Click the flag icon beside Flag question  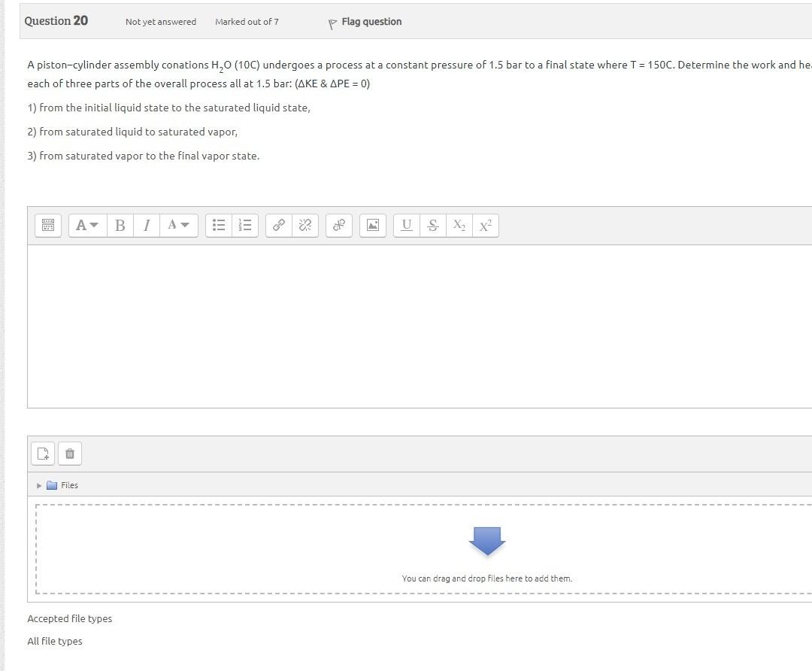pyautogui.click(x=332, y=24)
